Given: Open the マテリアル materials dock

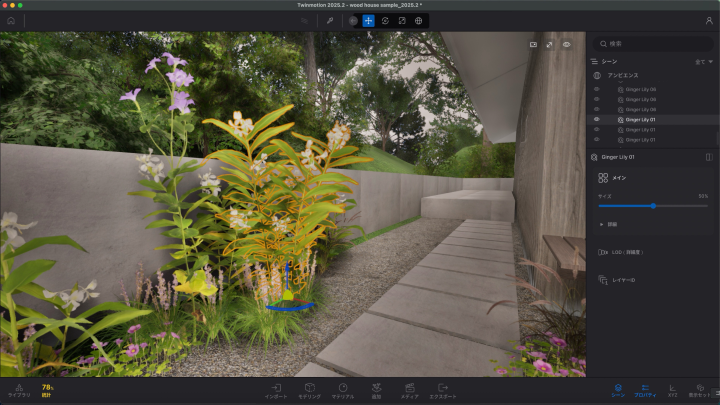Looking at the screenshot, I should [343, 391].
